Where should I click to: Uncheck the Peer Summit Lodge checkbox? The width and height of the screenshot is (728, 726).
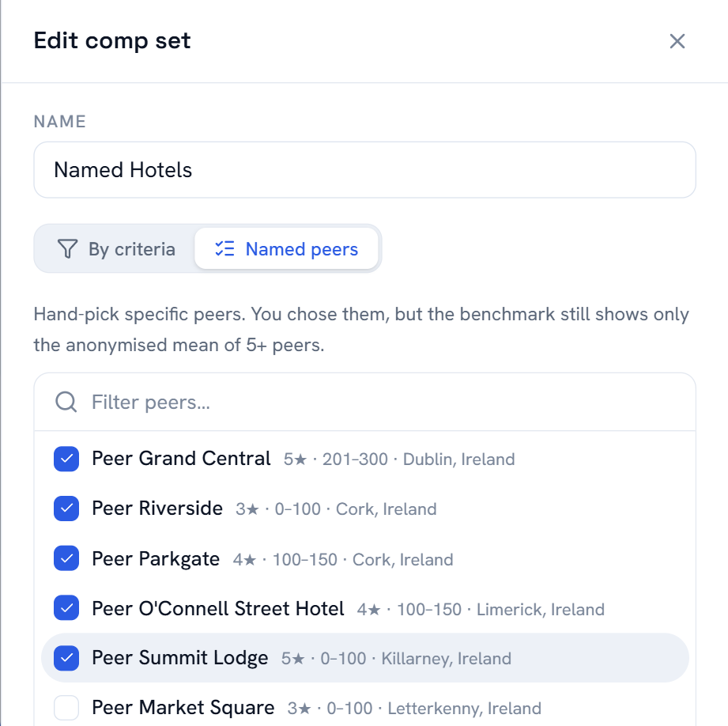pyautogui.click(x=66, y=658)
